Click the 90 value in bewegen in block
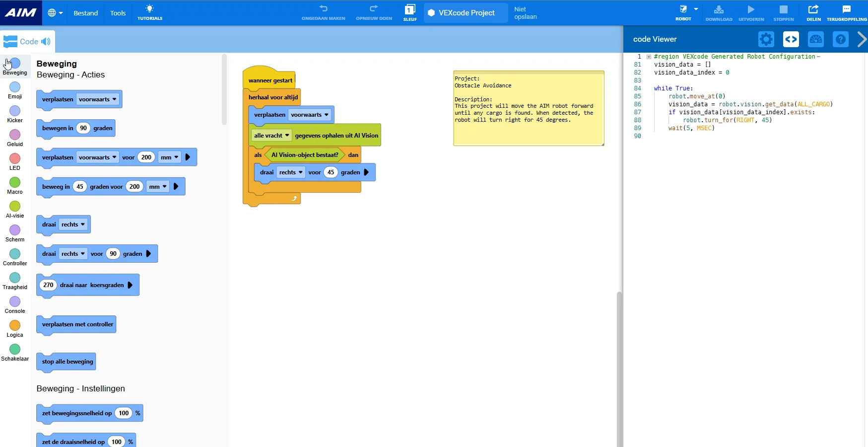 click(x=83, y=128)
